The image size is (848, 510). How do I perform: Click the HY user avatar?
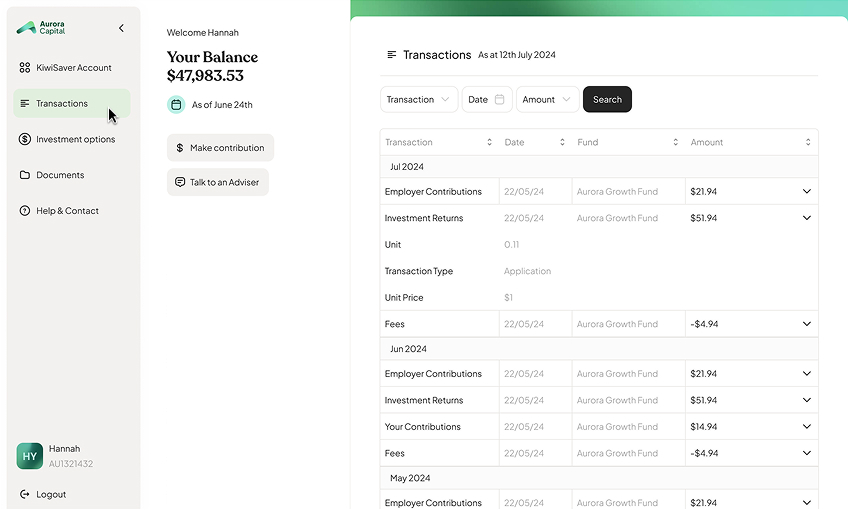(x=30, y=456)
